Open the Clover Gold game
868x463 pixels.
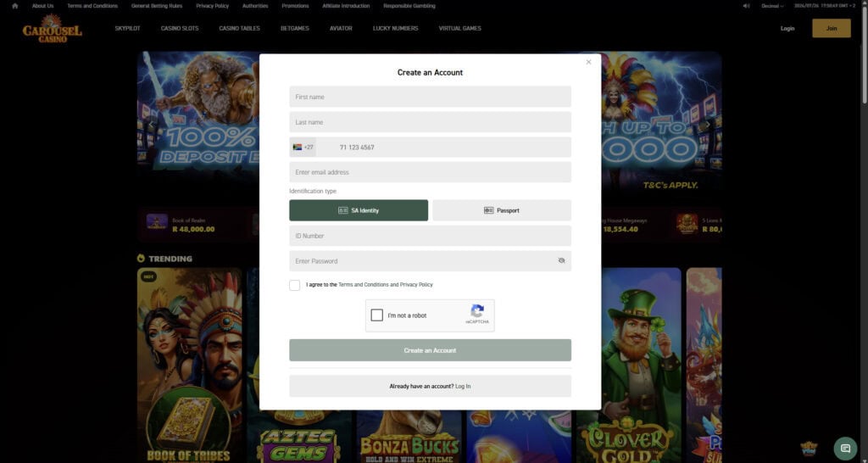[x=628, y=365]
